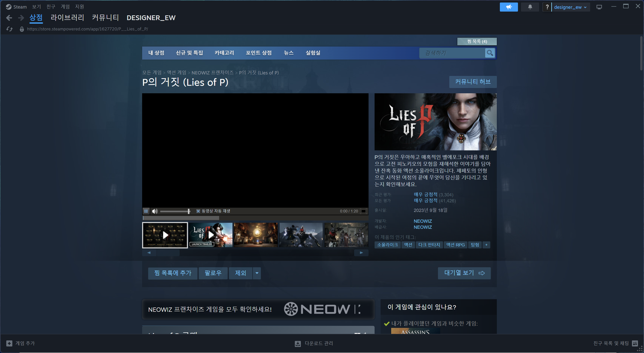Viewport: 644px width, 353px height.
Task: Go back with the left arrow
Action: 9,18
